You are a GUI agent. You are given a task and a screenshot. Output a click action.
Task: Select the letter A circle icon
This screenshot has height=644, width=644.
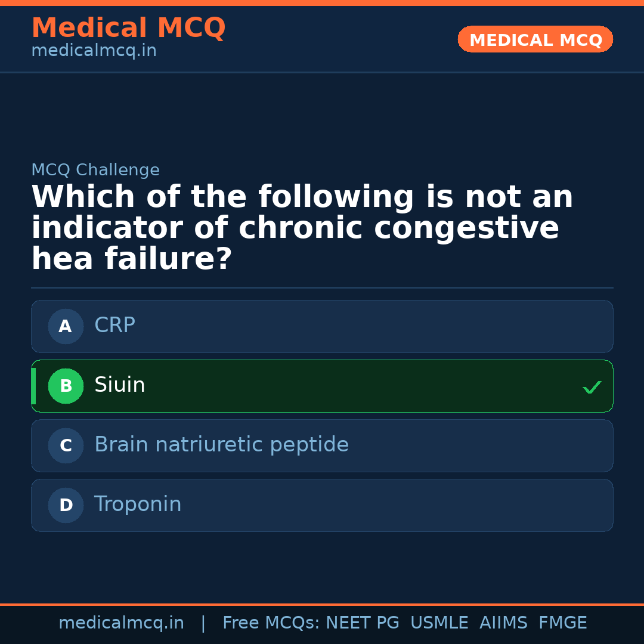tap(66, 327)
